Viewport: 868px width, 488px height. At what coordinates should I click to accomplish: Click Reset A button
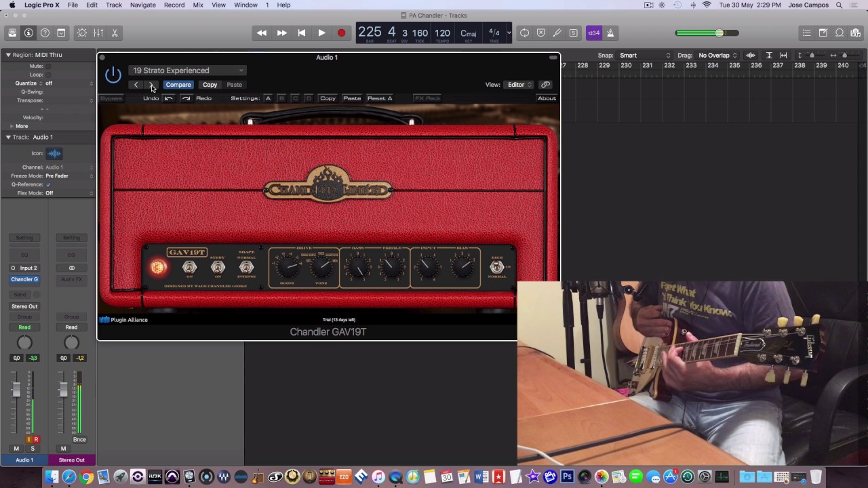point(380,98)
